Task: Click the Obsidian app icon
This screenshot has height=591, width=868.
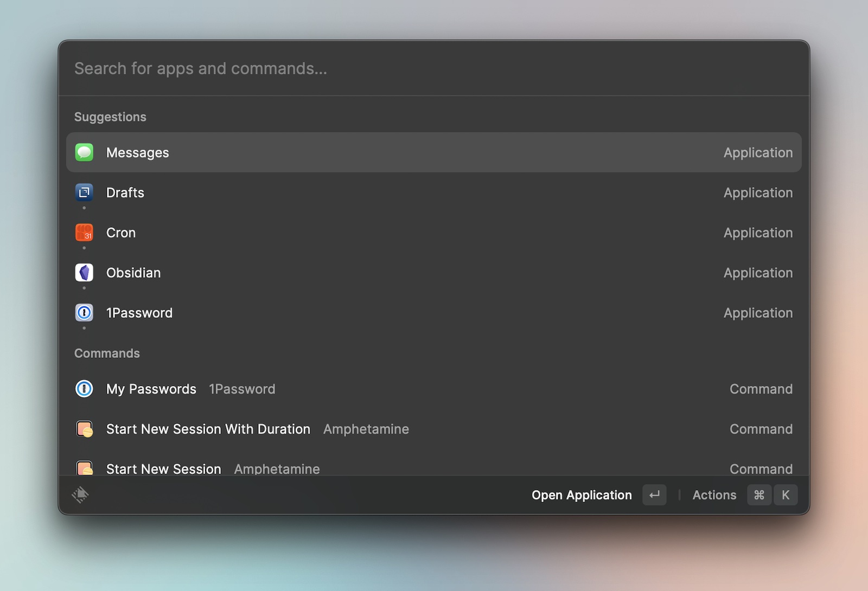Action: point(84,273)
